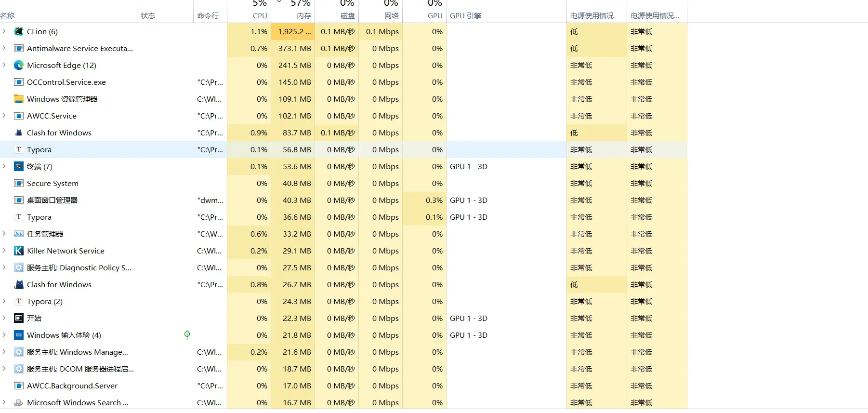
Task: Expand the Typora (2) process group
Action: point(4,302)
